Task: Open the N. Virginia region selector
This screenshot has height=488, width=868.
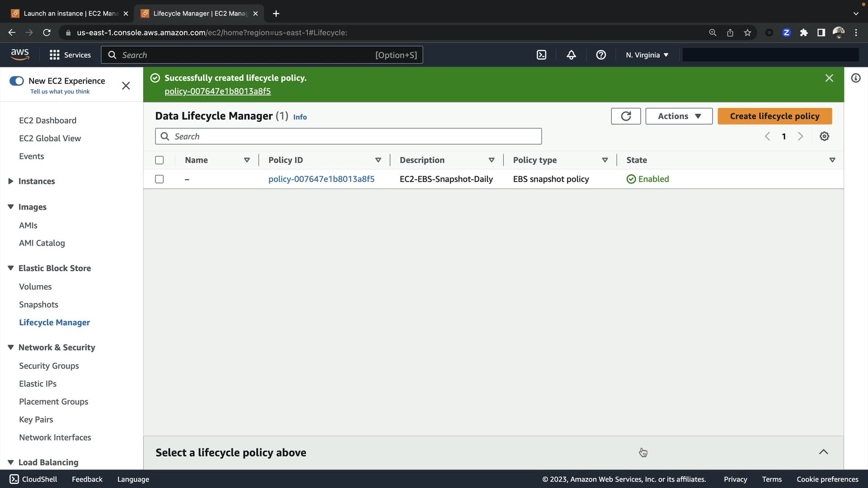Action: (646, 55)
